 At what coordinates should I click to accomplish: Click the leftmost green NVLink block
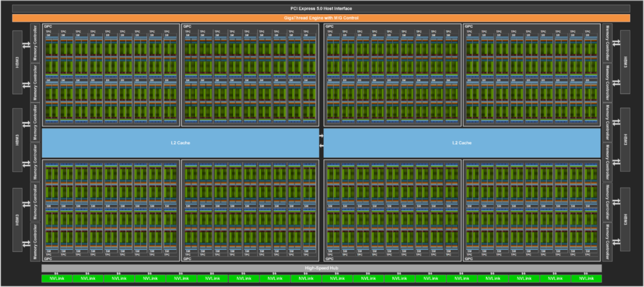tap(57, 279)
